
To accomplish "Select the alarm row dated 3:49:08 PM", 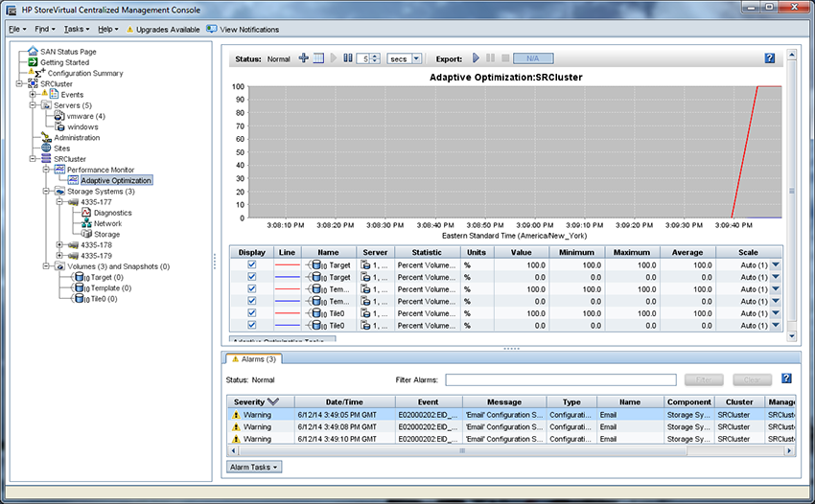I will [x=511, y=426].
